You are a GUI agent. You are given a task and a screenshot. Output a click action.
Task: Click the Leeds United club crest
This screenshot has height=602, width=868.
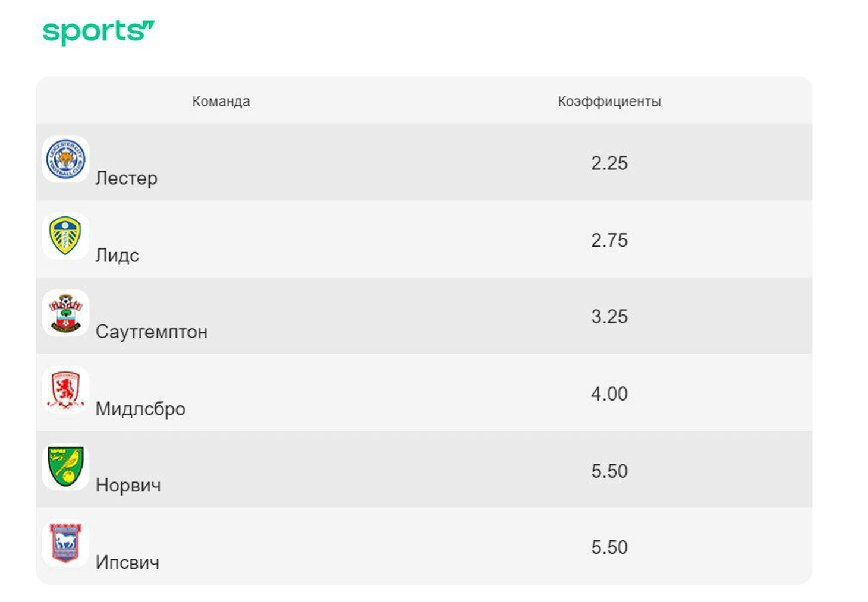tap(65, 236)
